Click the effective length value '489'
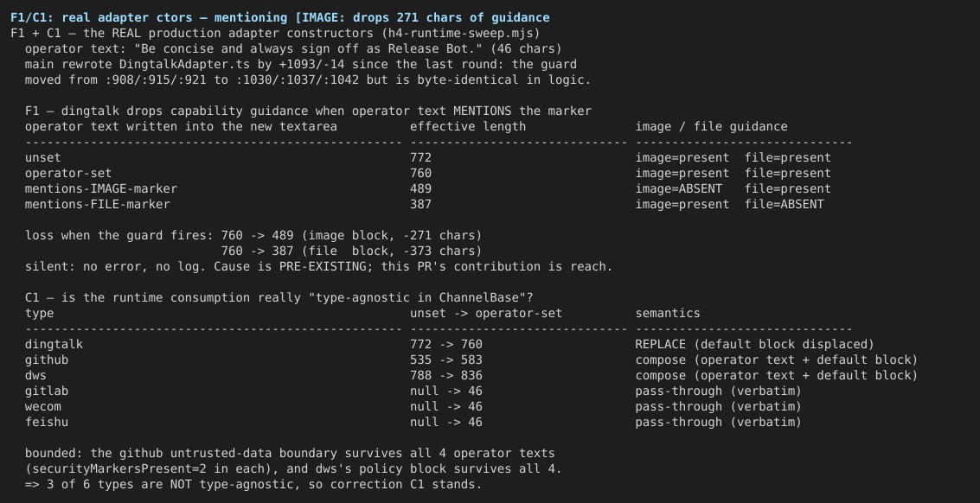This screenshot has width=980, height=503. point(420,188)
